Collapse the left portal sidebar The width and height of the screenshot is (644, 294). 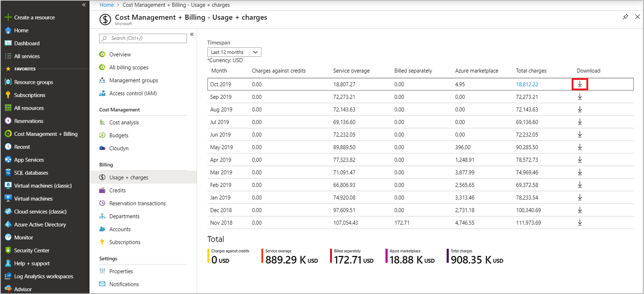84,5
